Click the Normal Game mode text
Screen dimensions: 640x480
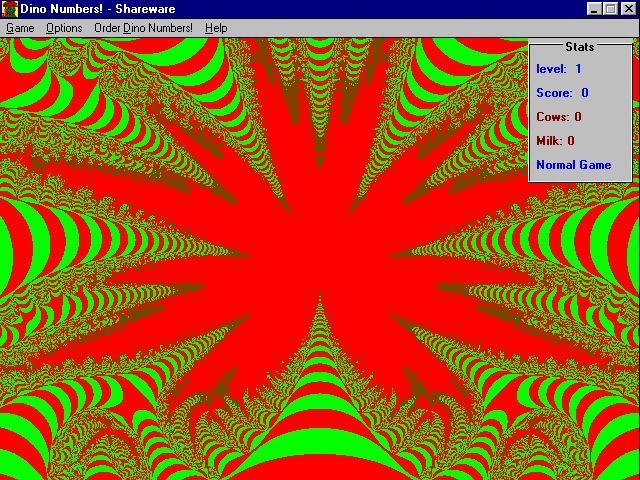tap(573, 165)
